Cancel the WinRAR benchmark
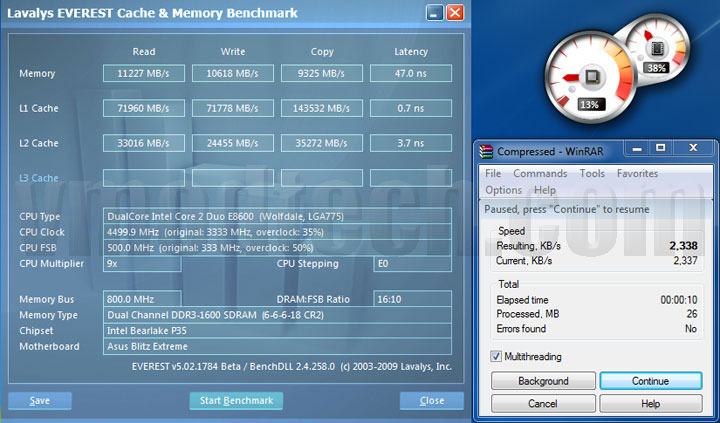Image resolution: width=720 pixels, height=423 pixels. point(543,403)
